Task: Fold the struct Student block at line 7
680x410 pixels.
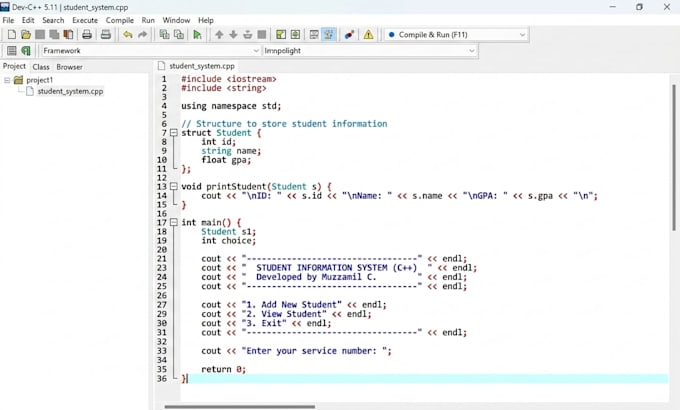Action: [173, 133]
